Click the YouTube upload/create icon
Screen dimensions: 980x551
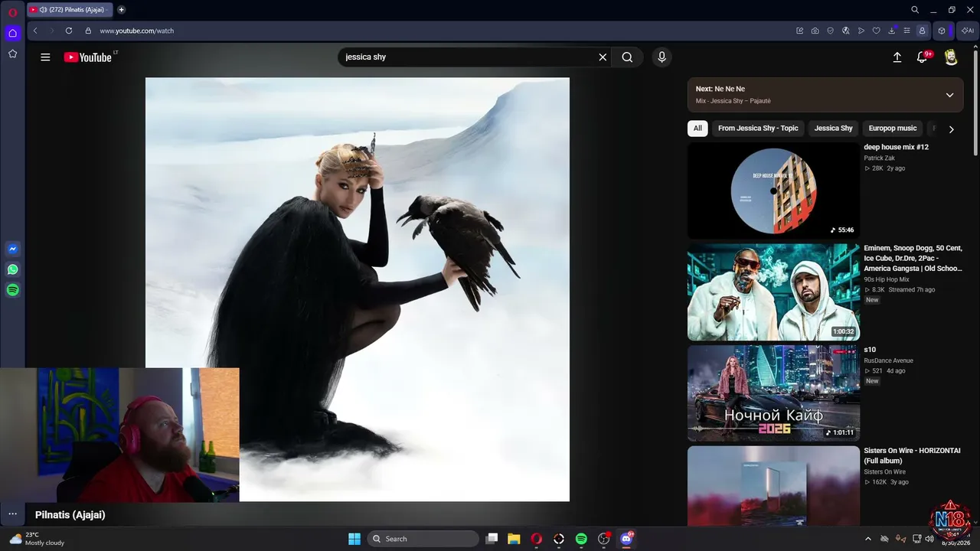pyautogui.click(x=897, y=57)
